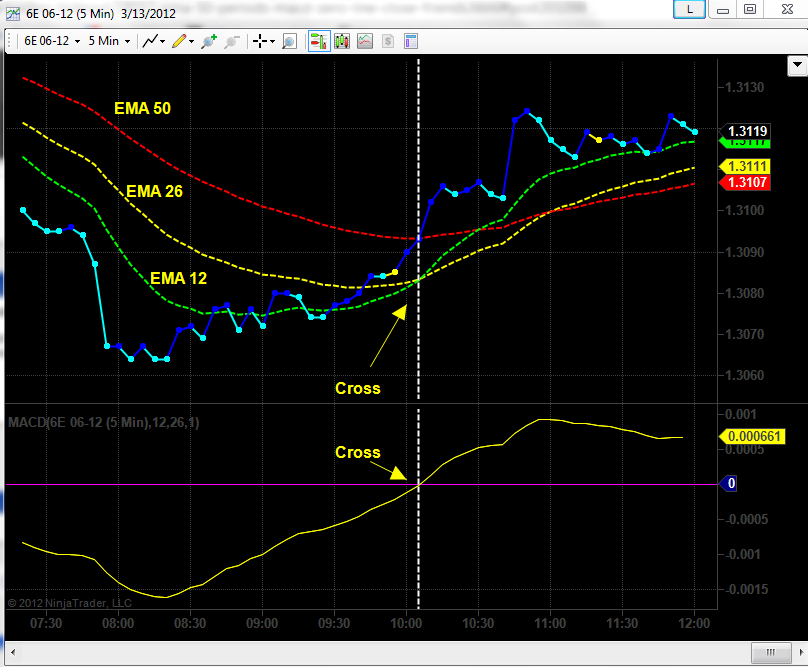Open the 6E 06-12 instrument dropdown

(x=52, y=41)
